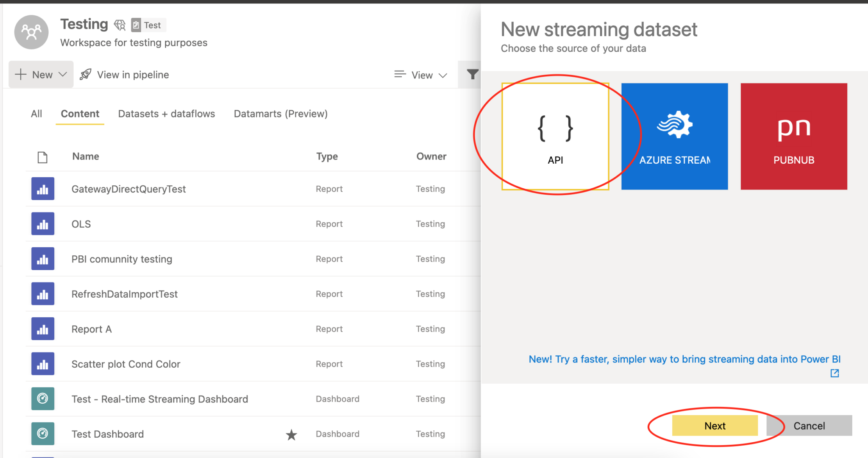This screenshot has width=868, height=458.
Task: Click the rocket icon for View in pipeline
Action: [x=86, y=74]
